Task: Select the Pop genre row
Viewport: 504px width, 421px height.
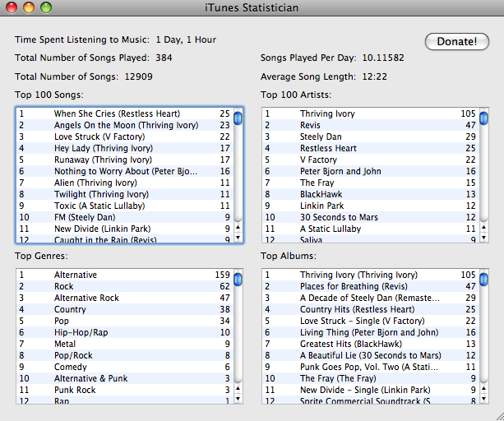Action: [x=125, y=321]
